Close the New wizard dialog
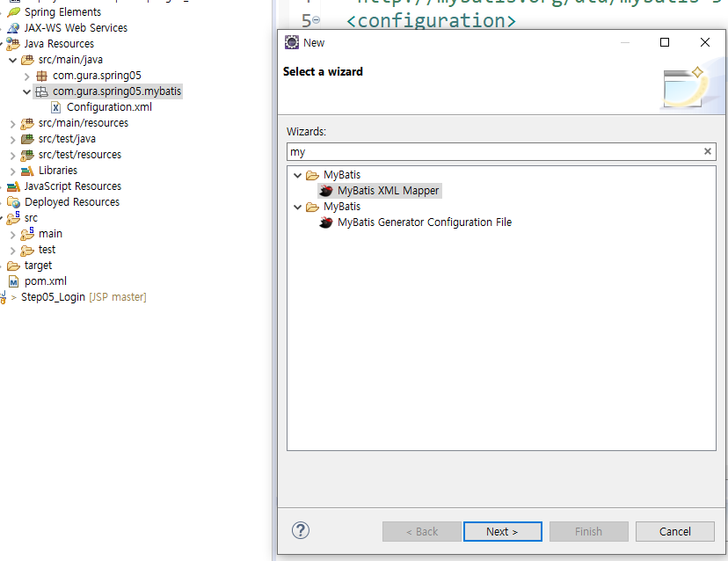This screenshot has width=728, height=561. (705, 42)
